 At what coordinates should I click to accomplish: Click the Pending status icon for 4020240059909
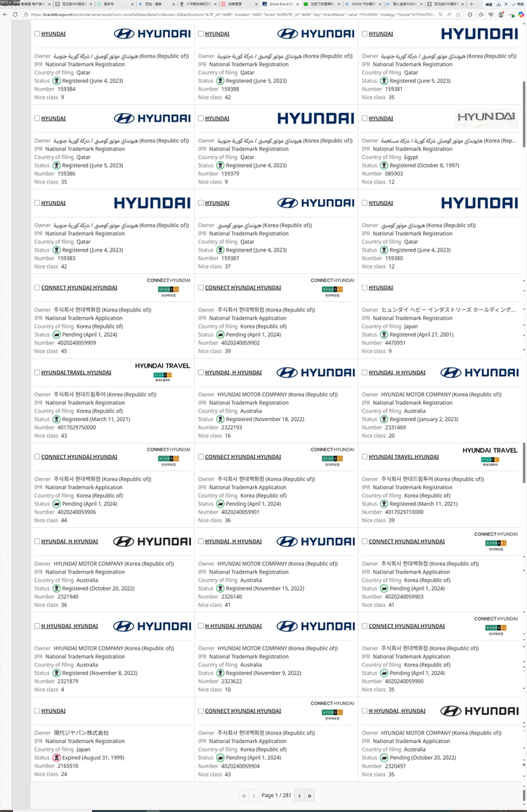56,335
